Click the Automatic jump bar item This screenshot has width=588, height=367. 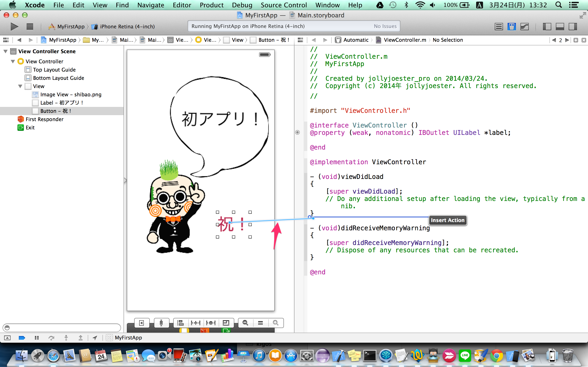356,40
